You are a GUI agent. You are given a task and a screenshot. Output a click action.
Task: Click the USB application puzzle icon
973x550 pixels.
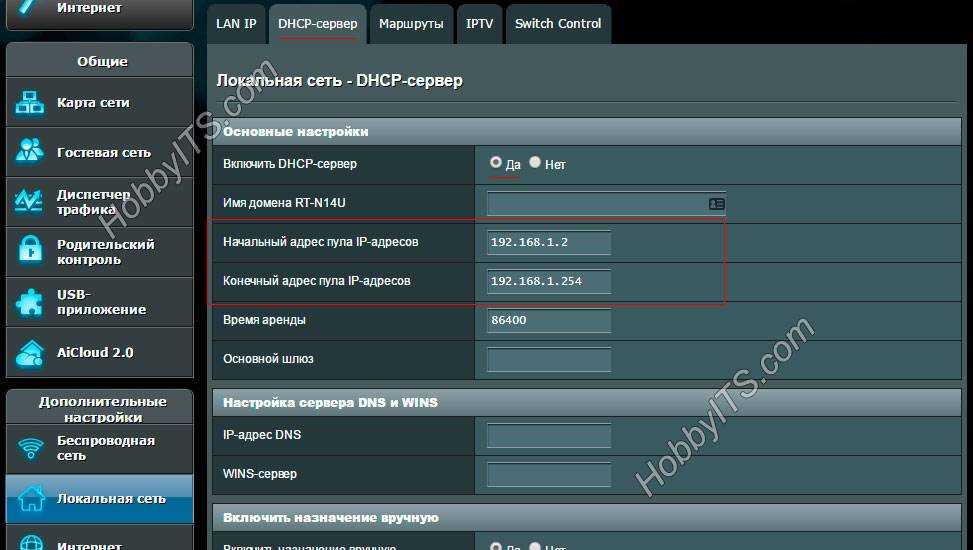[x=30, y=302]
